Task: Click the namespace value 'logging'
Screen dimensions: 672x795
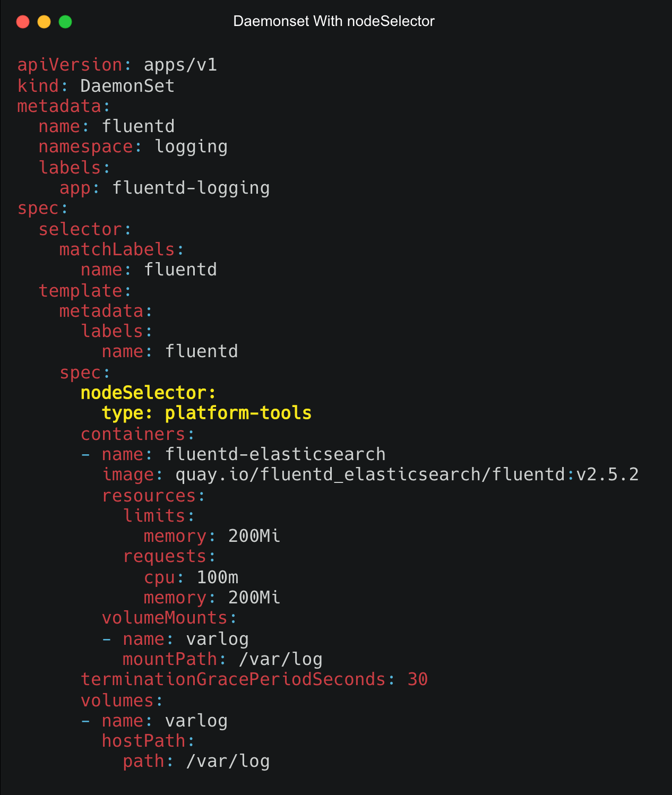Action: point(191,147)
